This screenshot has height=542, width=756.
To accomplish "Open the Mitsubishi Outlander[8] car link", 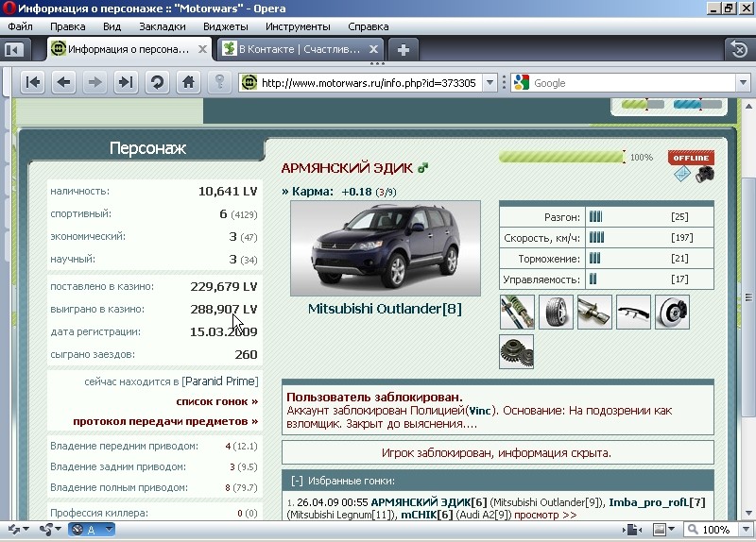I will tap(385, 309).
